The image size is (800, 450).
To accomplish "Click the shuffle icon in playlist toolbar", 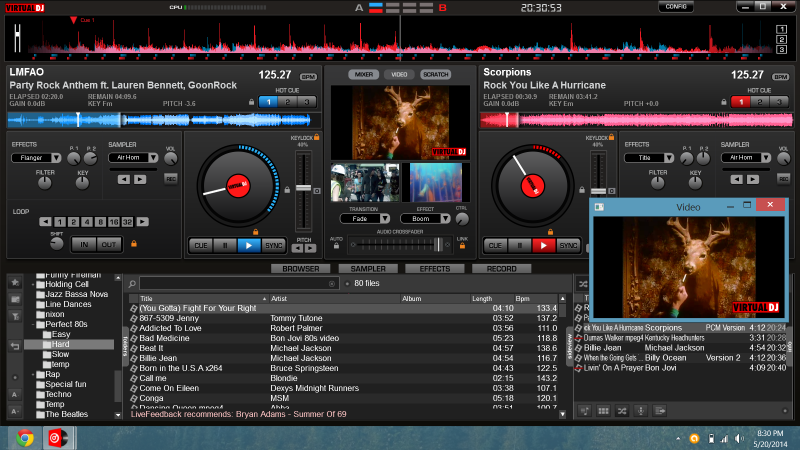I will (622, 411).
